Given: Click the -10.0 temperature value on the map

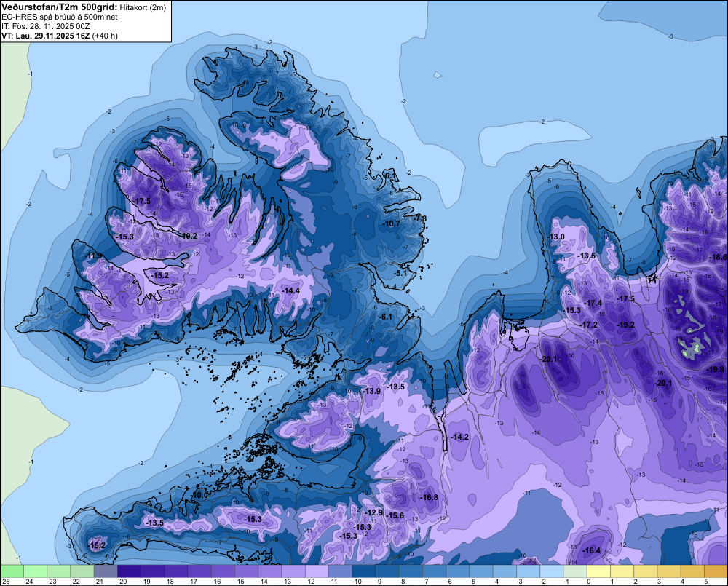Looking at the screenshot, I should pyautogui.click(x=199, y=496).
